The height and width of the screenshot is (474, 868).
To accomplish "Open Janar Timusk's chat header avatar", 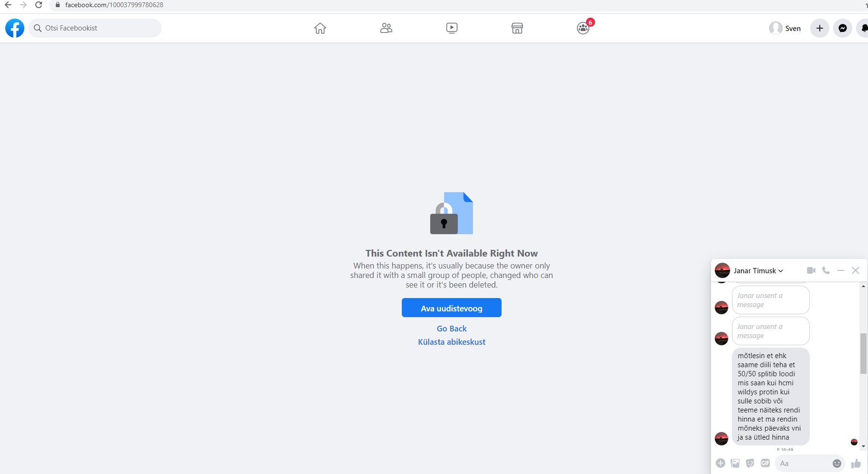I will point(722,270).
